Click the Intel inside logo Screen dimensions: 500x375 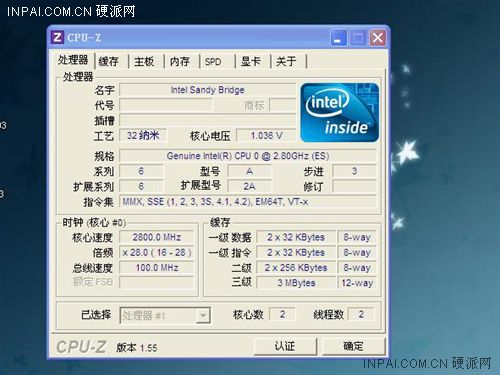pos(340,113)
